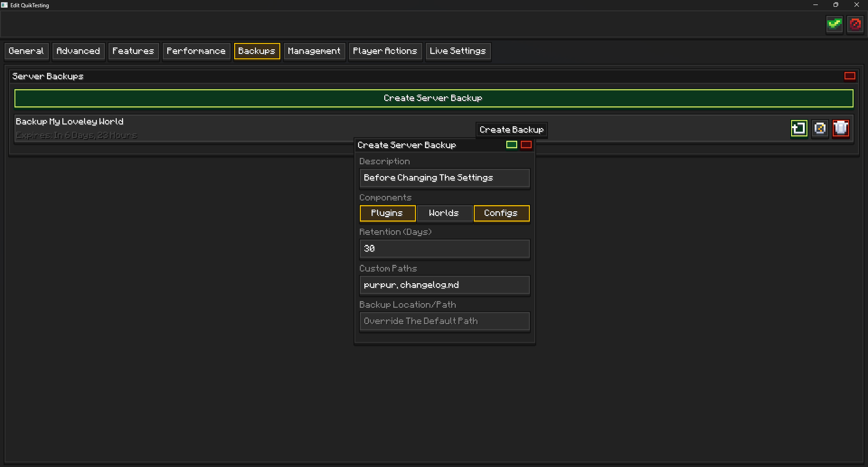The height and width of the screenshot is (467, 868).
Task: Click the create backup icon in backup row
Action: point(799,129)
